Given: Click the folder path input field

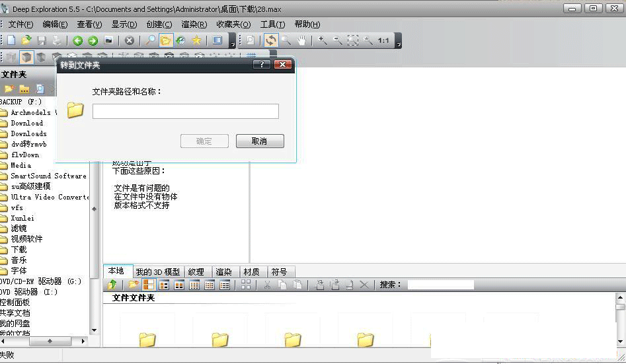Looking at the screenshot, I should [x=186, y=112].
